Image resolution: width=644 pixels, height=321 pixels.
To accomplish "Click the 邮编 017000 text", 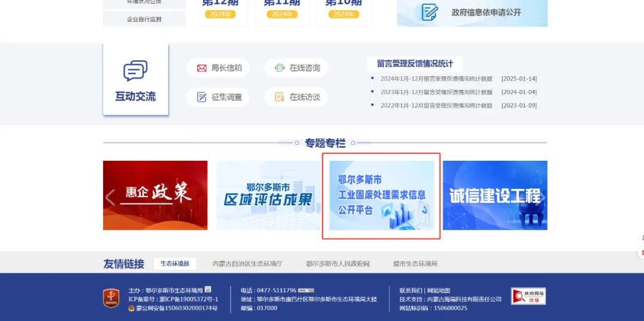I will pyautogui.click(x=259, y=308).
